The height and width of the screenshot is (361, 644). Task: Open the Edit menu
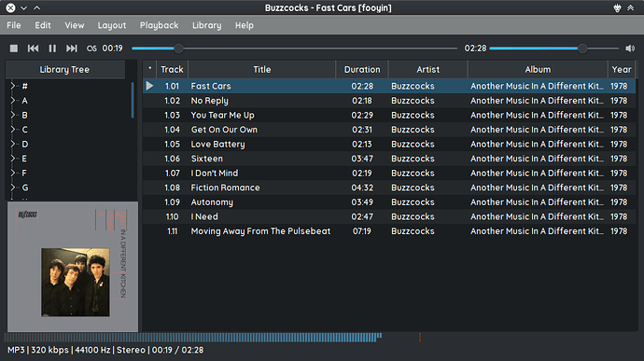click(43, 25)
